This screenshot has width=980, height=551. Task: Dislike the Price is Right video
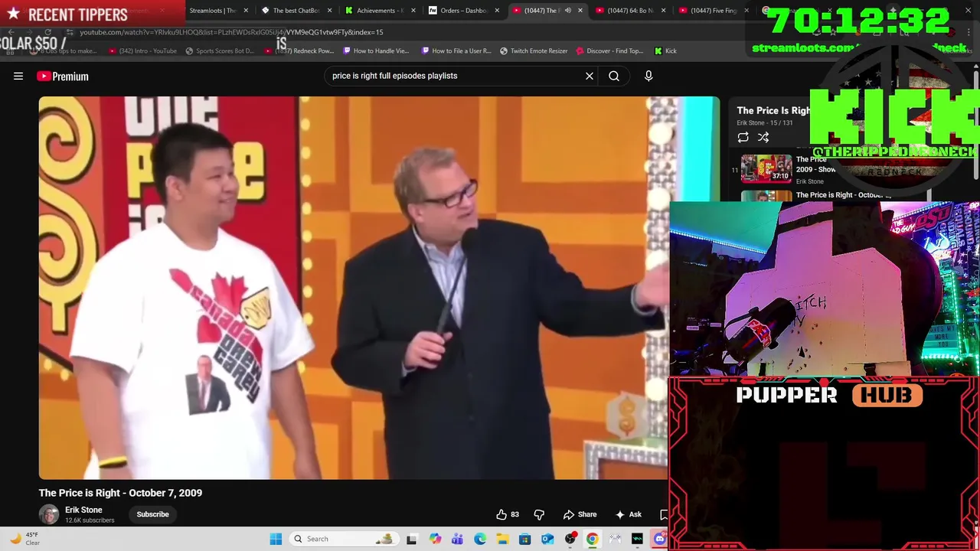pyautogui.click(x=539, y=514)
